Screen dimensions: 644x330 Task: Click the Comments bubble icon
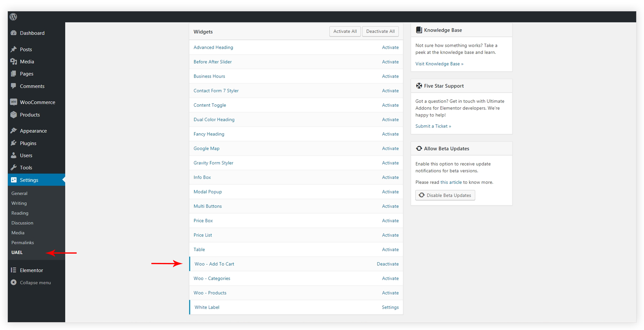pyautogui.click(x=14, y=86)
